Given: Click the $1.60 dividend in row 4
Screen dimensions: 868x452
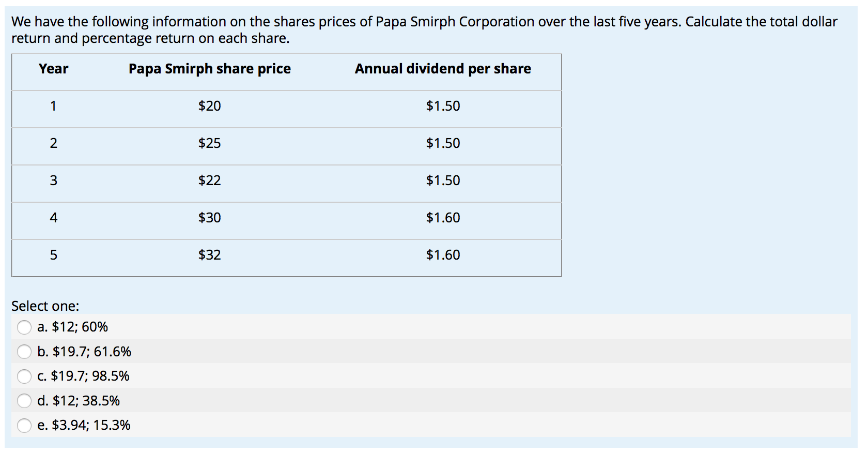Looking at the screenshot, I should point(443,218).
